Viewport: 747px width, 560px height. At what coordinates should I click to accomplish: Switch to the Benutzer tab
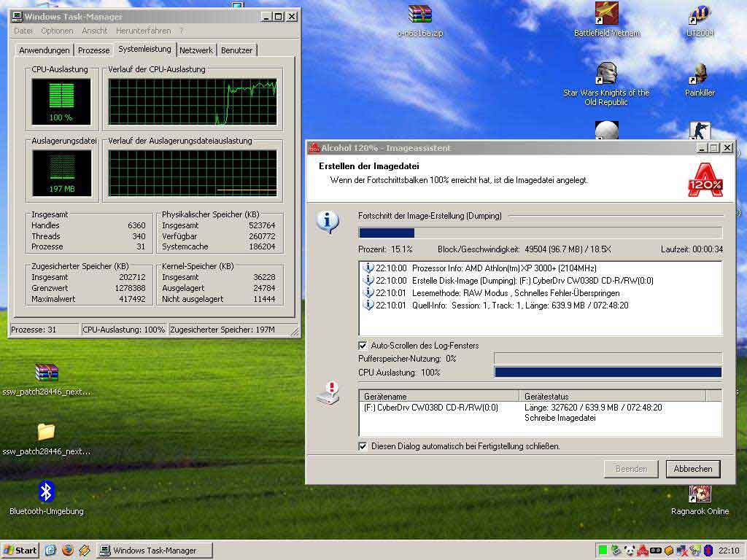(237, 50)
